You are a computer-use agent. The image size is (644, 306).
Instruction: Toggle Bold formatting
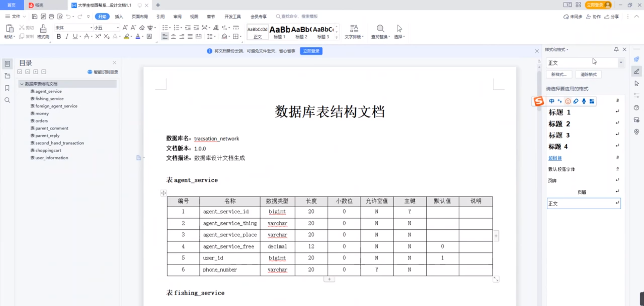[59, 36]
